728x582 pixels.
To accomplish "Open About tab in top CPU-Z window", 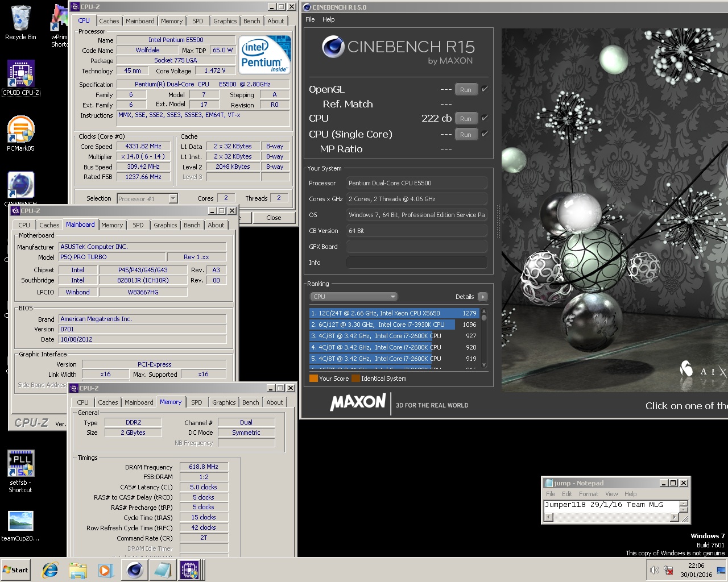I will pos(276,21).
